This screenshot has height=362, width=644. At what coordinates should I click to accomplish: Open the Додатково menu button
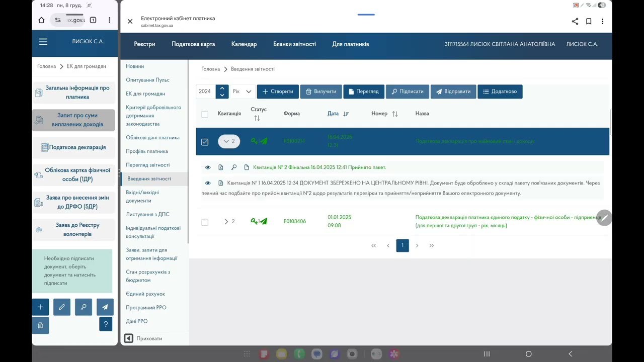[500, 92]
